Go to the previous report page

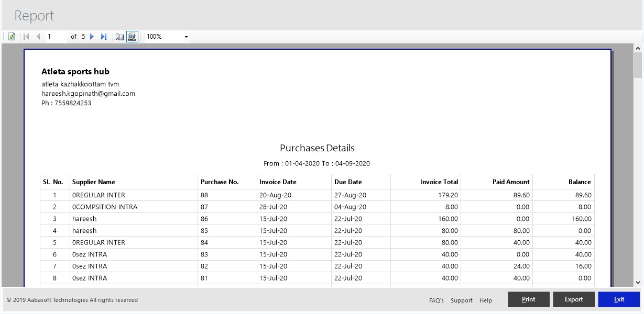pyautogui.click(x=38, y=37)
